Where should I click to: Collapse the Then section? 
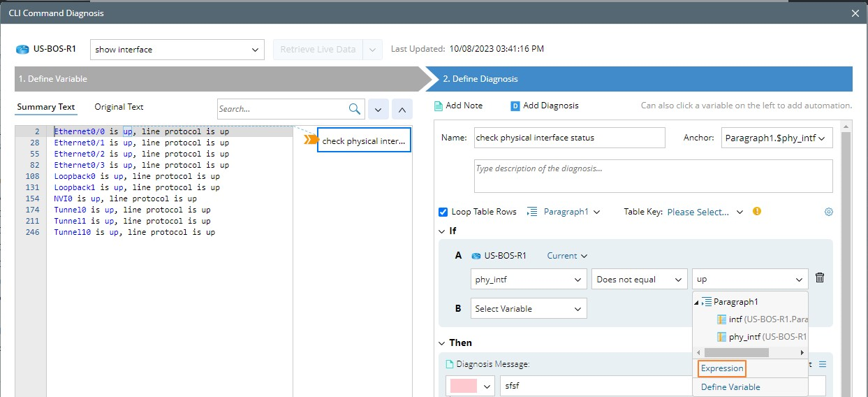442,343
